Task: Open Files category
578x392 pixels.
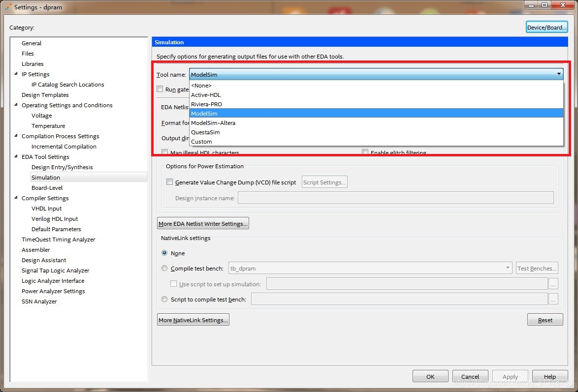Action: 28,54
